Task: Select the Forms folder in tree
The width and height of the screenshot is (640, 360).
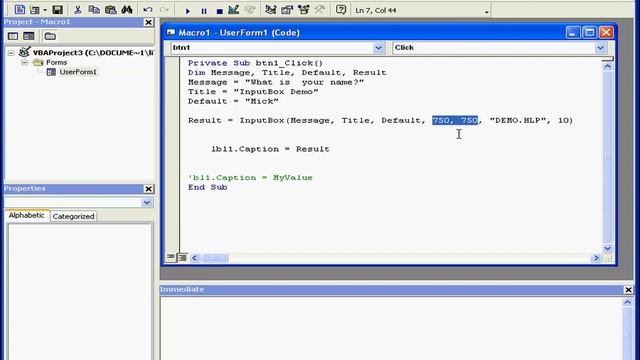Action: click(x=56, y=62)
